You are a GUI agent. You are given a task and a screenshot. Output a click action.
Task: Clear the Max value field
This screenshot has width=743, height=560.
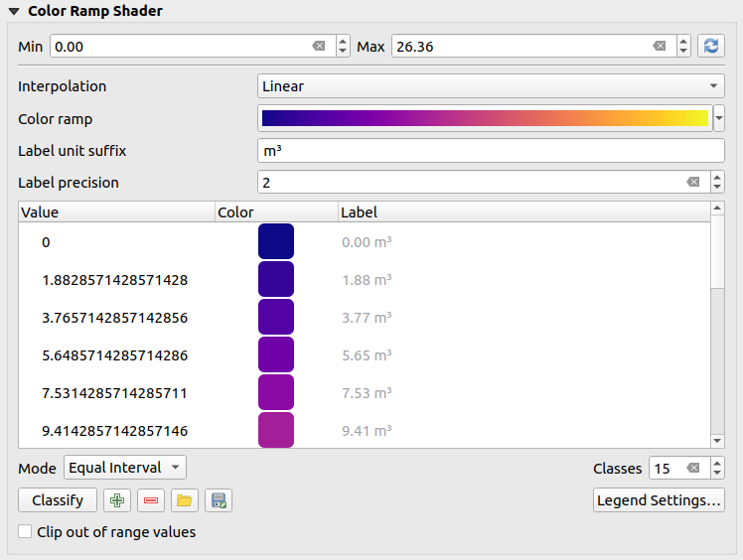click(x=659, y=46)
